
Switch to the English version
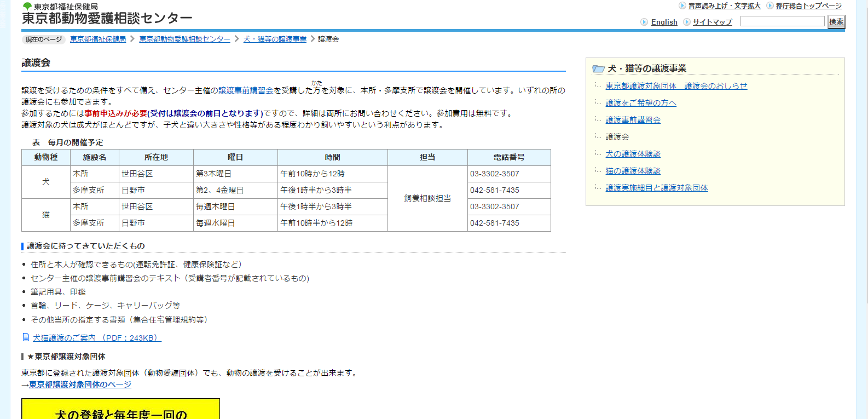click(664, 22)
